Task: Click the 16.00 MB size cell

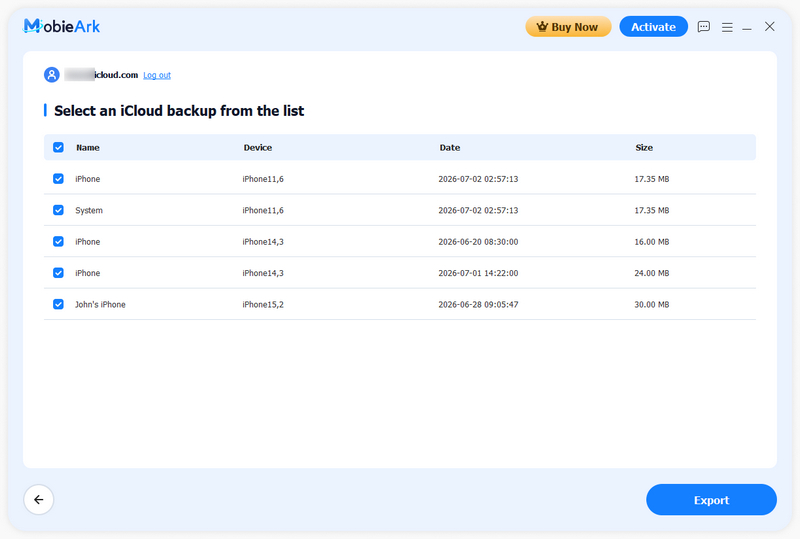Action: point(652,242)
